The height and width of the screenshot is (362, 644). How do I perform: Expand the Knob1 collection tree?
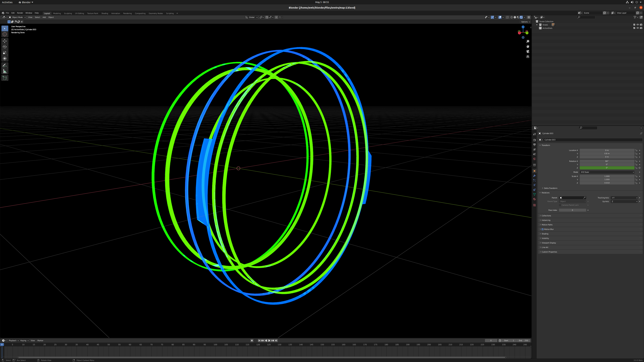click(x=537, y=25)
